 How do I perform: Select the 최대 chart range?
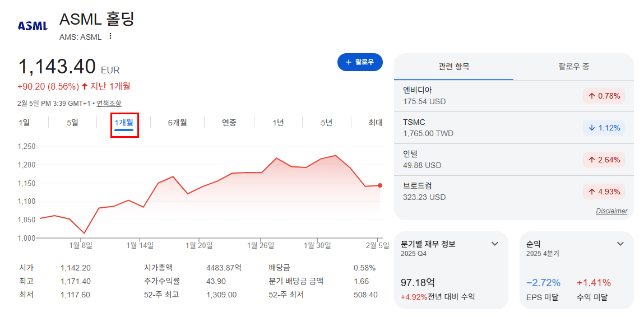tap(376, 122)
